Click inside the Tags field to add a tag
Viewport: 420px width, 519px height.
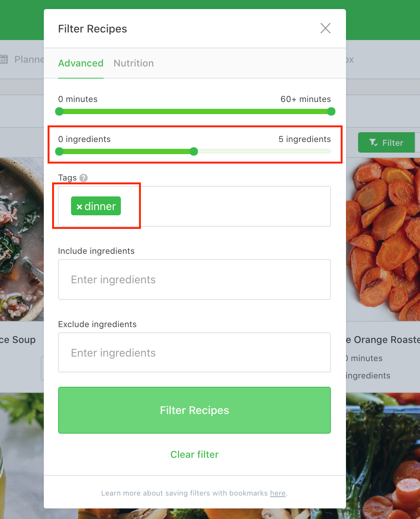(x=227, y=206)
